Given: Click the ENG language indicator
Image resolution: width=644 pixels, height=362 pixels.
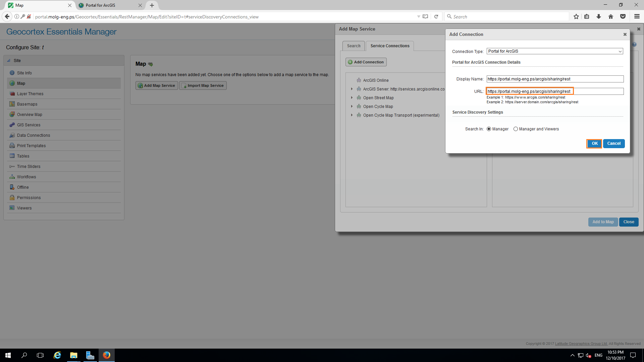Looking at the screenshot, I should point(598,355).
